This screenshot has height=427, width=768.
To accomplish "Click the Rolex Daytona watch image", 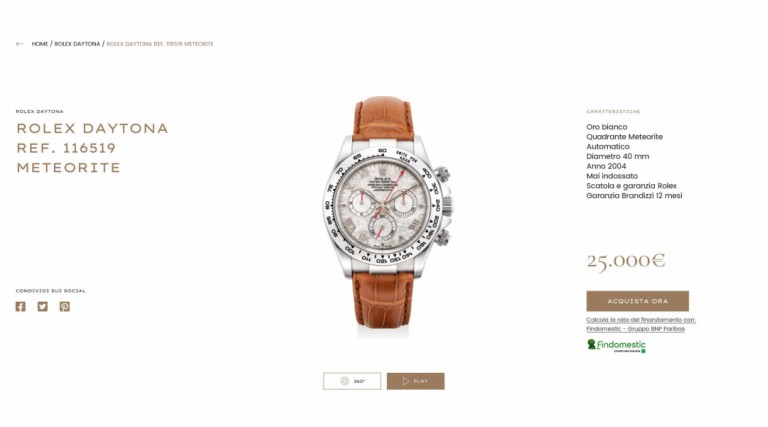I will tap(384, 212).
